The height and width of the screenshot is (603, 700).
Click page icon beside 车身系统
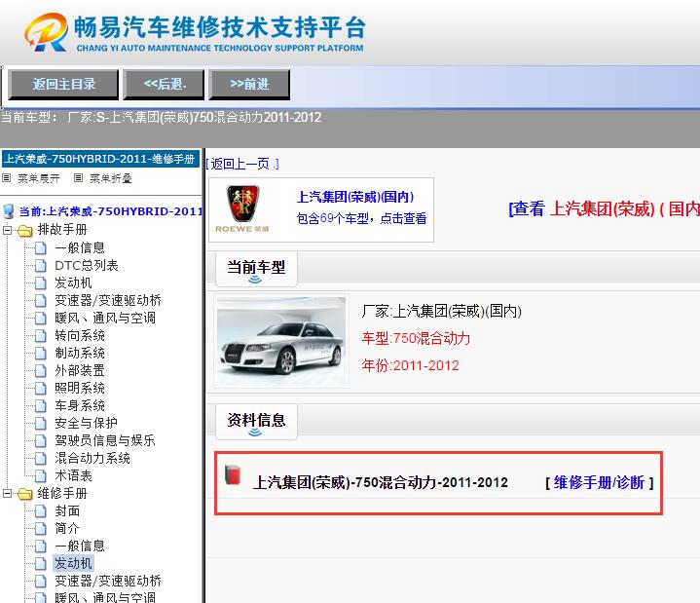(x=41, y=405)
